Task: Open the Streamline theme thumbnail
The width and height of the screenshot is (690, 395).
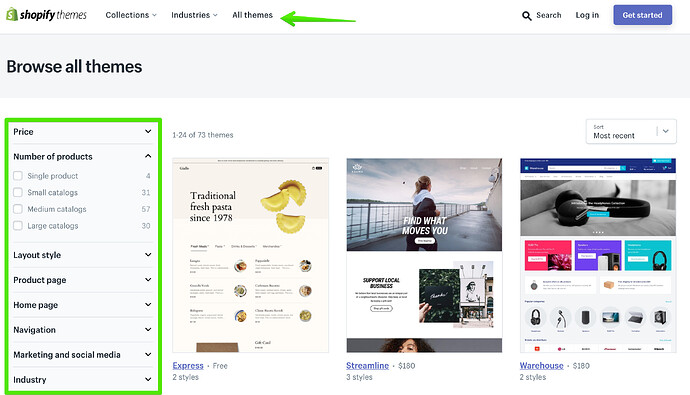Action: 424,255
